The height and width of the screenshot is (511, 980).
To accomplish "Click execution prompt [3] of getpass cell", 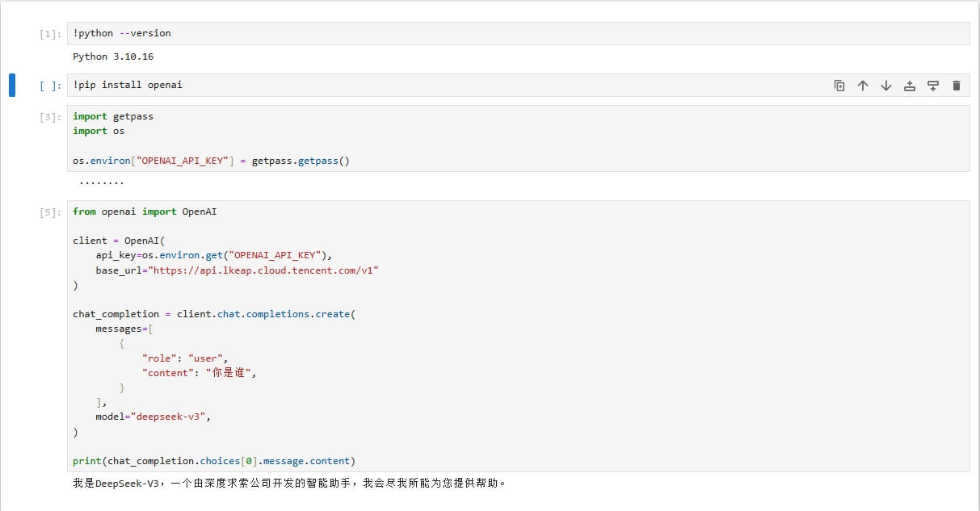I will [x=50, y=115].
